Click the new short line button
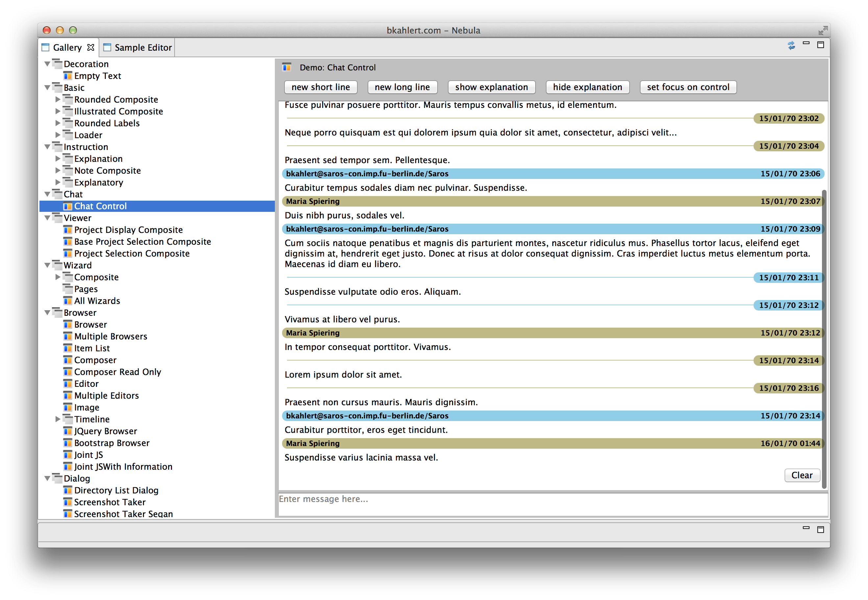868x600 pixels. 322,87
